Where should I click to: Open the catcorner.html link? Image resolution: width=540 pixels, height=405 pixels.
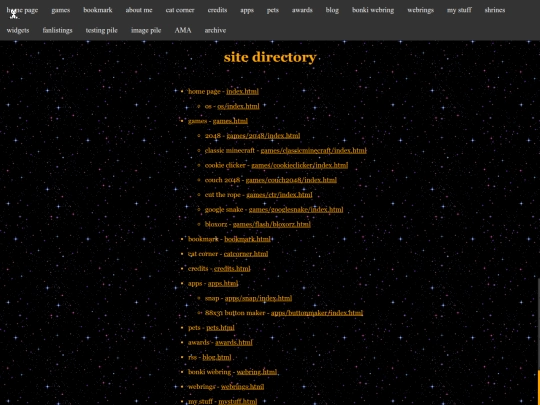(246, 254)
